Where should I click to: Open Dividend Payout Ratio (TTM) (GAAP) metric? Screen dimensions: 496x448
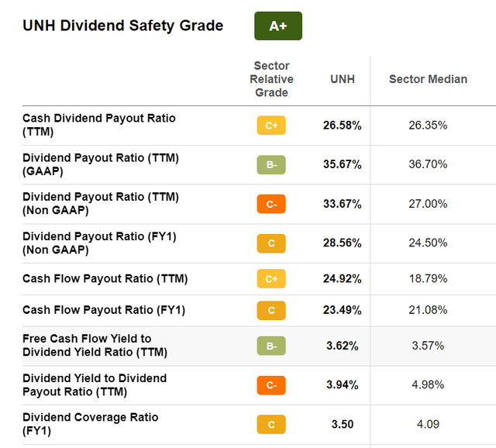[x=101, y=164]
